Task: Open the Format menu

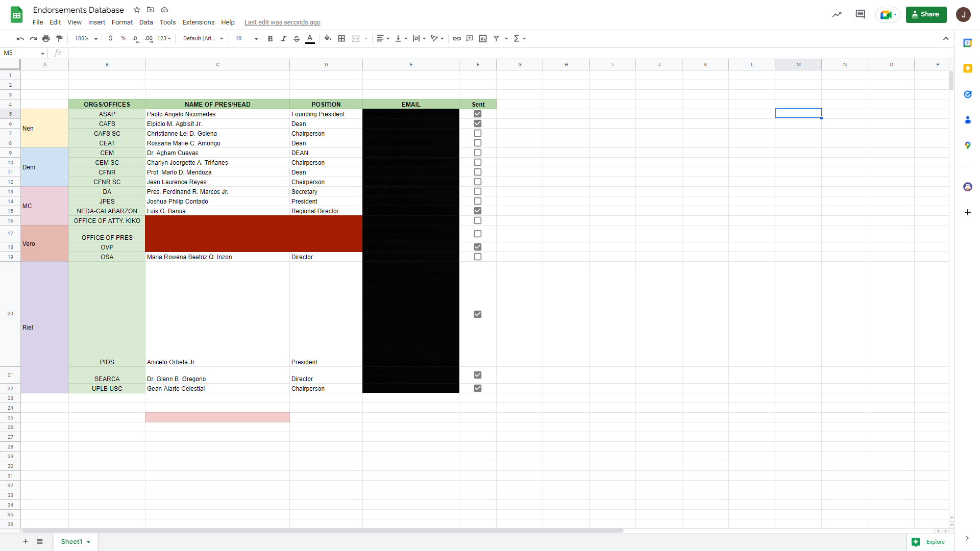Action: click(122, 22)
